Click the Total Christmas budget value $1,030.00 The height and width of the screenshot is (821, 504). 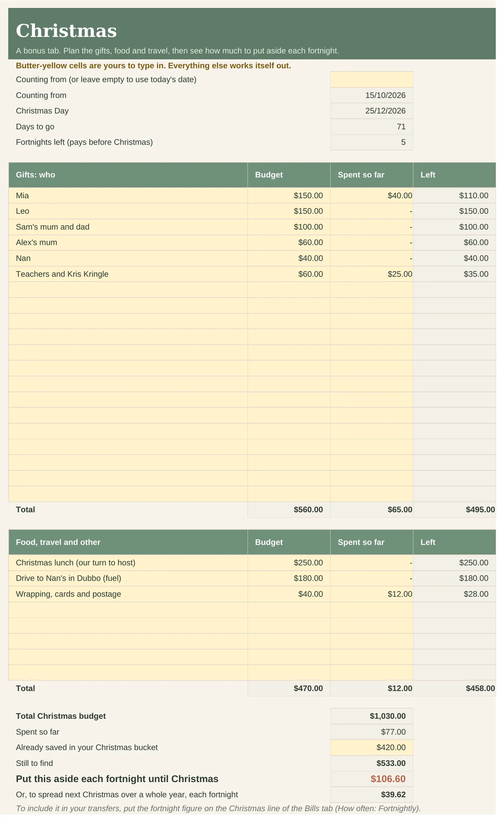372,716
